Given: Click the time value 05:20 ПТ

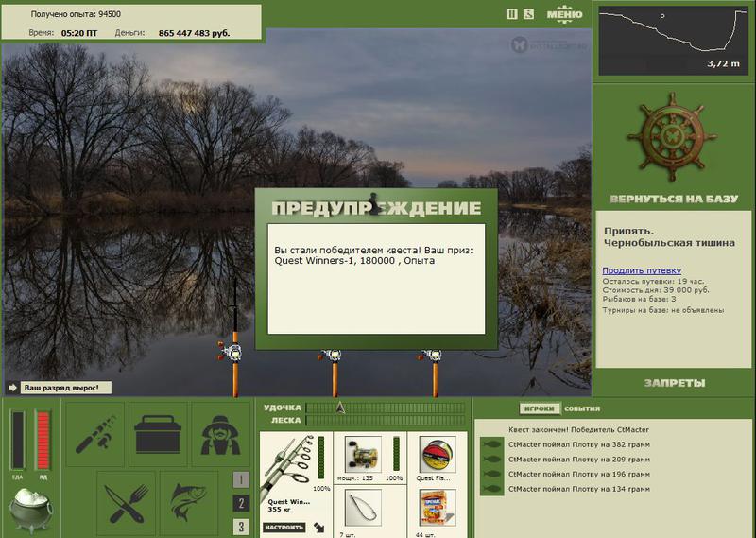Looking at the screenshot, I should coord(79,33).
